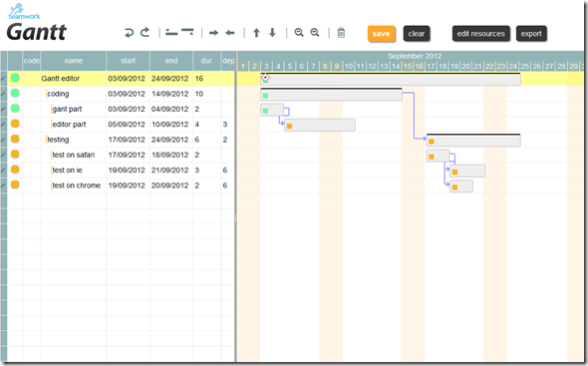
Task: Open edit pencil for testing row
Action: pyautogui.click(x=4, y=140)
